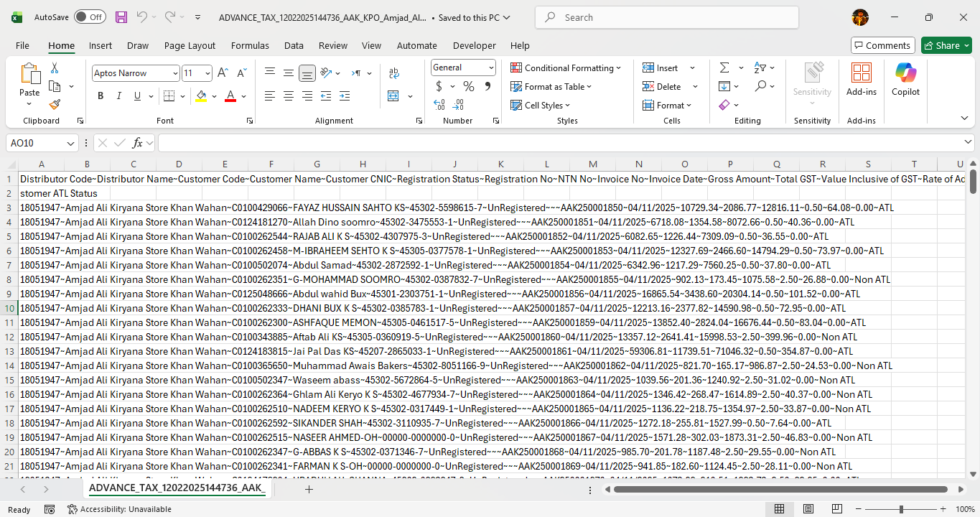The width and height of the screenshot is (980, 517).
Task: Open the Data menu
Action: click(294, 45)
